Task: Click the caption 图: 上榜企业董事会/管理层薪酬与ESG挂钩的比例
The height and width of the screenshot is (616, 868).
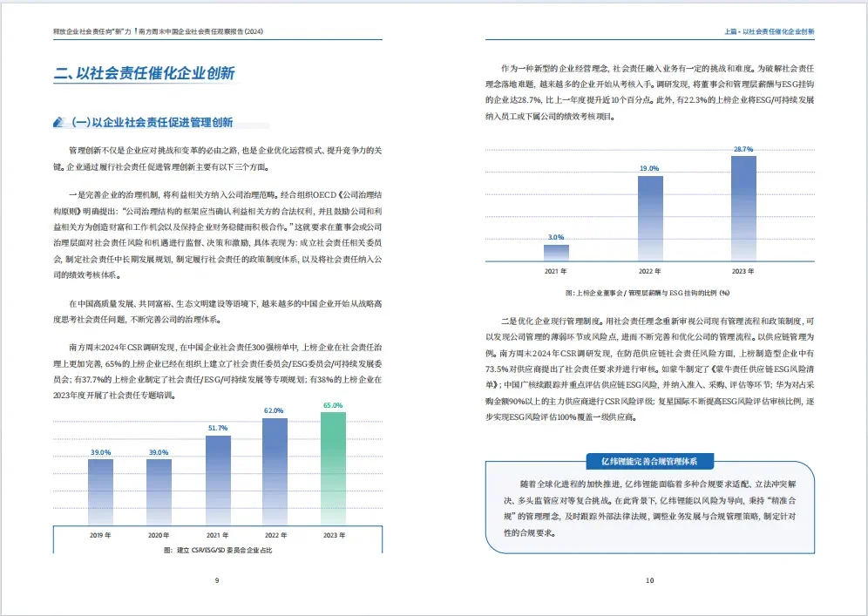Action: click(x=648, y=293)
